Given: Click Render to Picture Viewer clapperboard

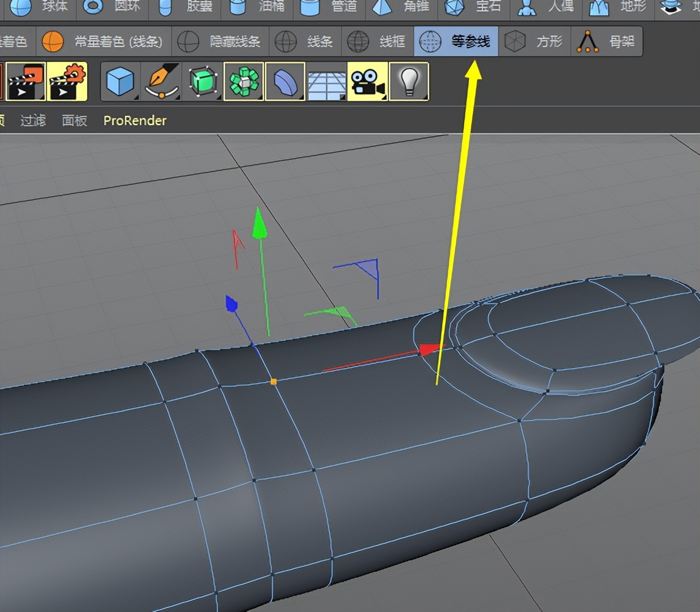Looking at the screenshot, I should pos(26,82).
